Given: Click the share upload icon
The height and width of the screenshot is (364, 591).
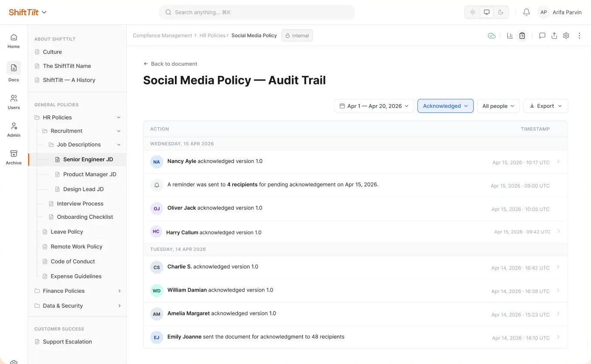Looking at the screenshot, I should [x=554, y=36].
